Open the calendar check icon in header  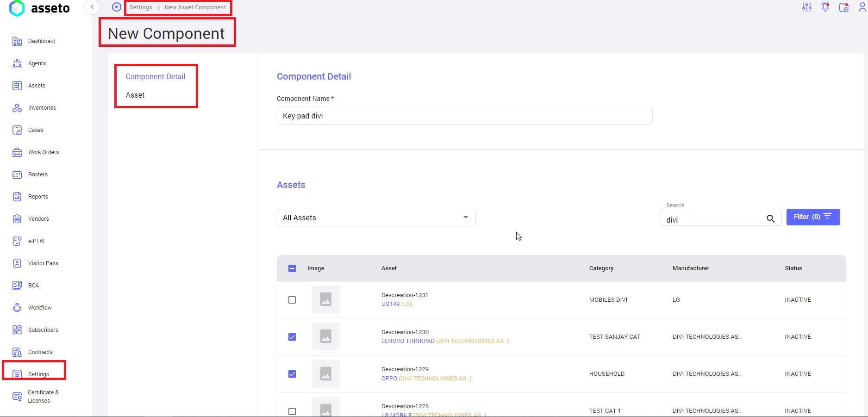[844, 7]
